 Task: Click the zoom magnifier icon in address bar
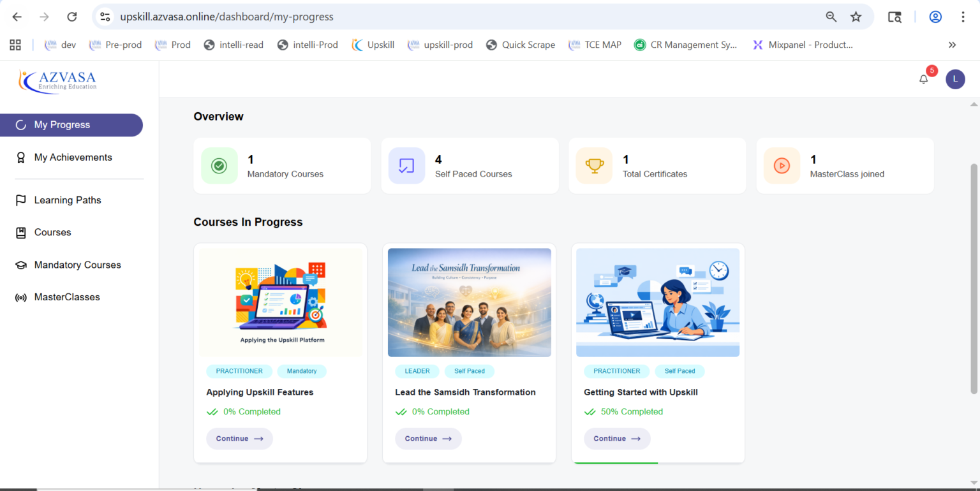831,17
